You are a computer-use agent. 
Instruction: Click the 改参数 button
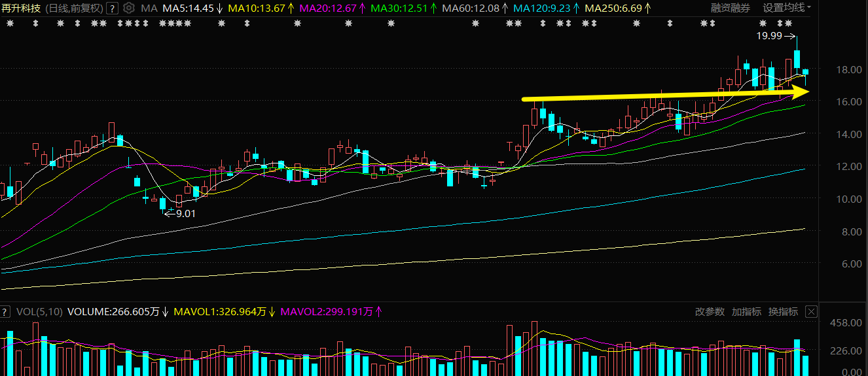710,312
